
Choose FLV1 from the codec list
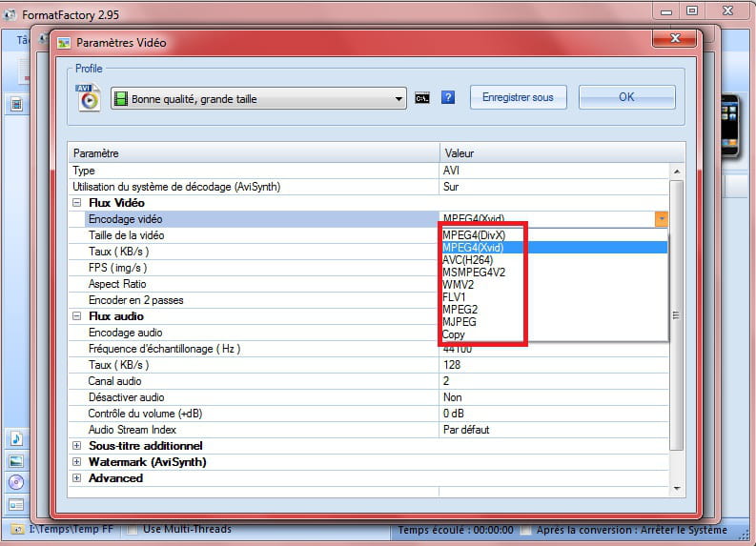coord(554,297)
